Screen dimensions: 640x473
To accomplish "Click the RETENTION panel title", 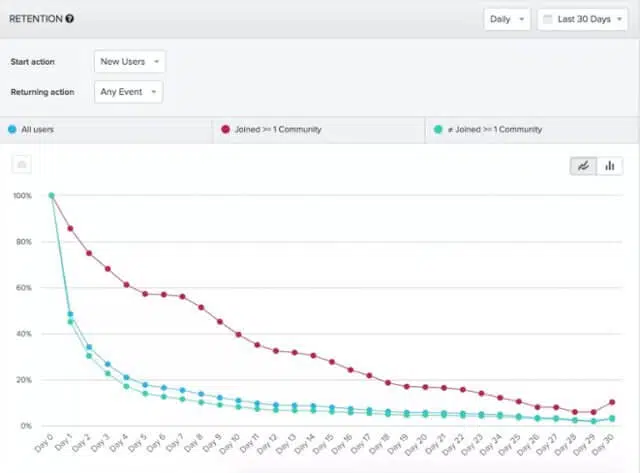I will (x=35, y=19).
